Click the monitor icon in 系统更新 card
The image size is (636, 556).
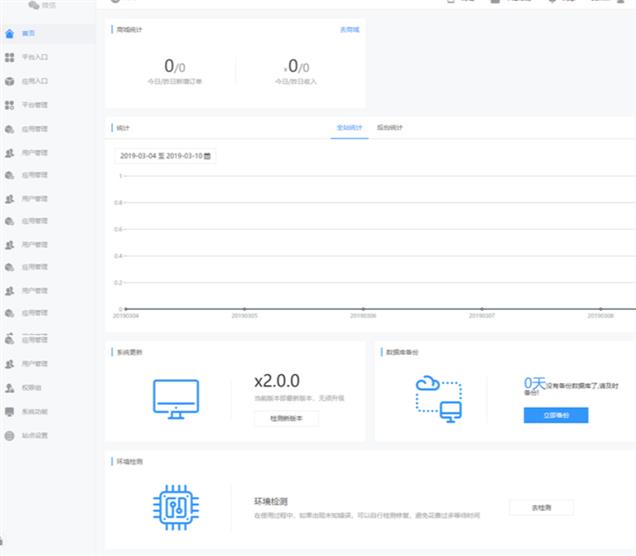point(176,398)
